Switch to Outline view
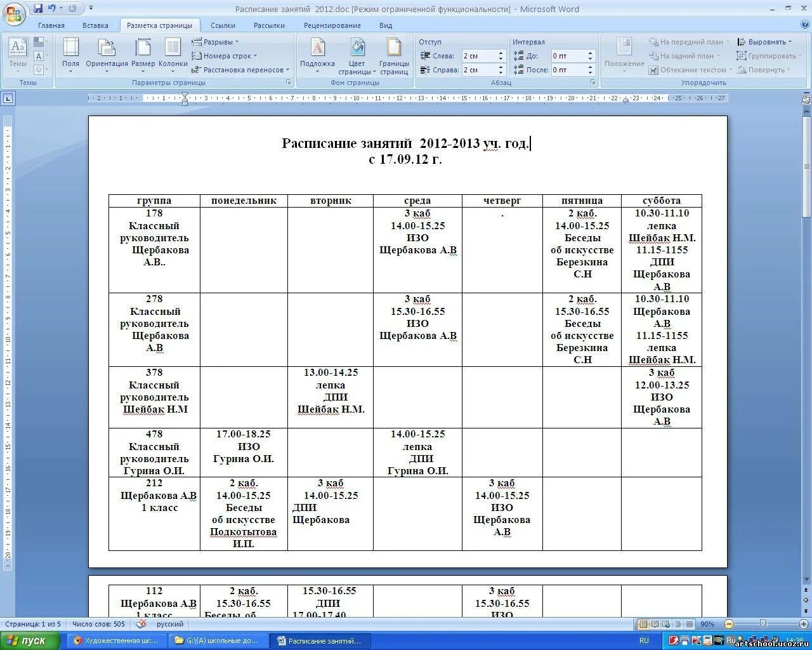 [678, 624]
